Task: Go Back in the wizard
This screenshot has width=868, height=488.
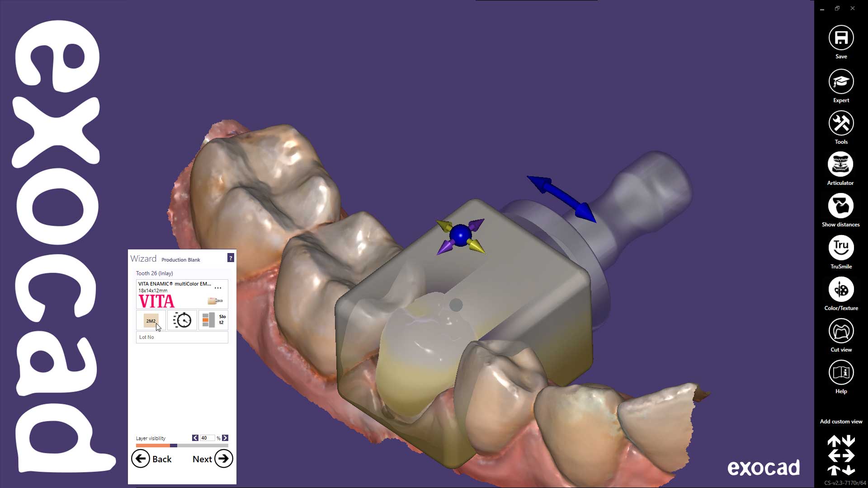Action: click(152, 459)
